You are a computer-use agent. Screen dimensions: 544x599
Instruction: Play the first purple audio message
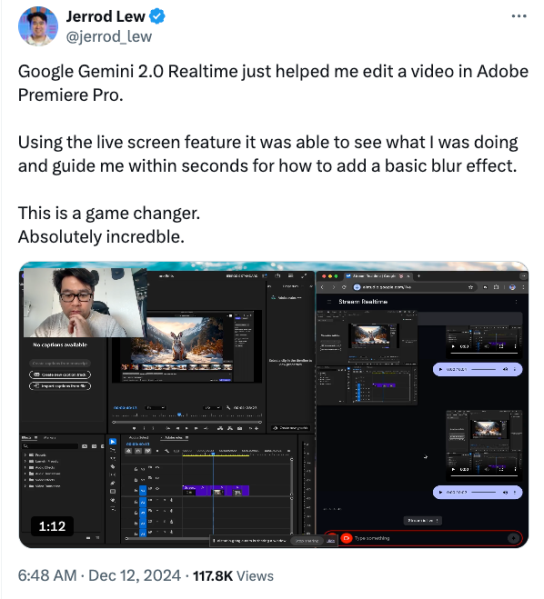[440, 369]
